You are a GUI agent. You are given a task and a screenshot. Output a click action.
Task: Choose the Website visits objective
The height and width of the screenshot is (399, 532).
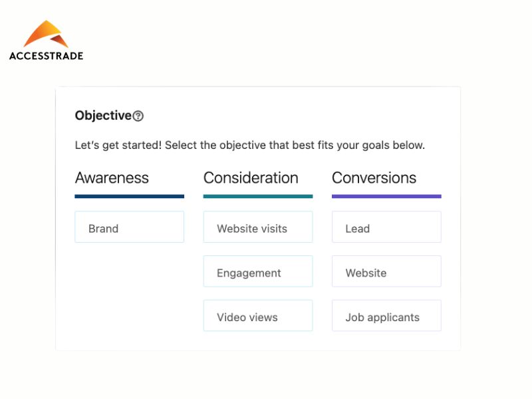pyautogui.click(x=258, y=227)
